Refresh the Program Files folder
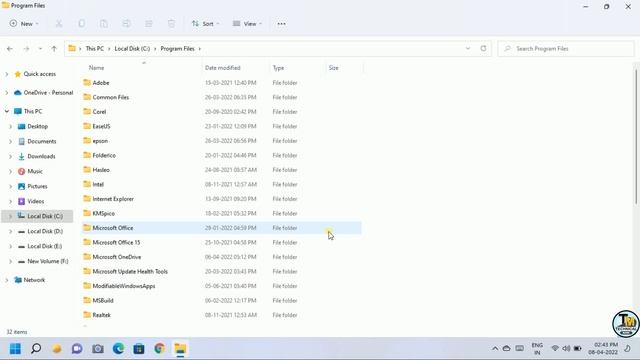Screen dimensions: 640x360 [483, 49]
